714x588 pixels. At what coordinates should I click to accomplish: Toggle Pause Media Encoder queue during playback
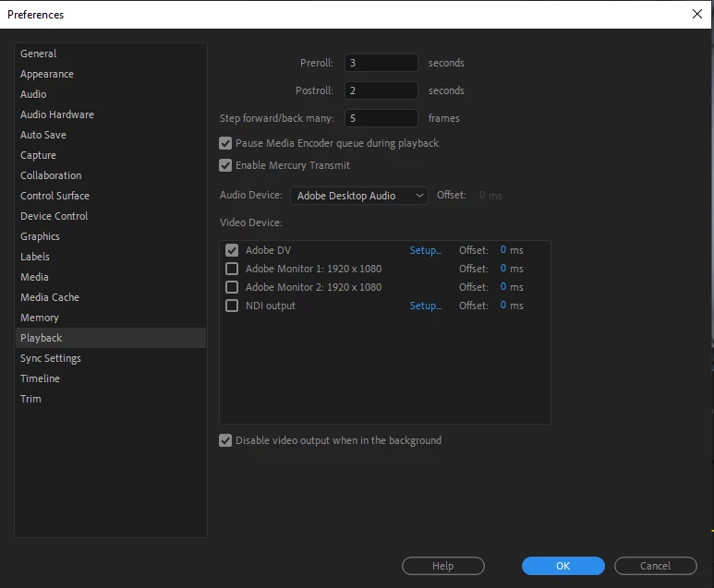pos(225,143)
